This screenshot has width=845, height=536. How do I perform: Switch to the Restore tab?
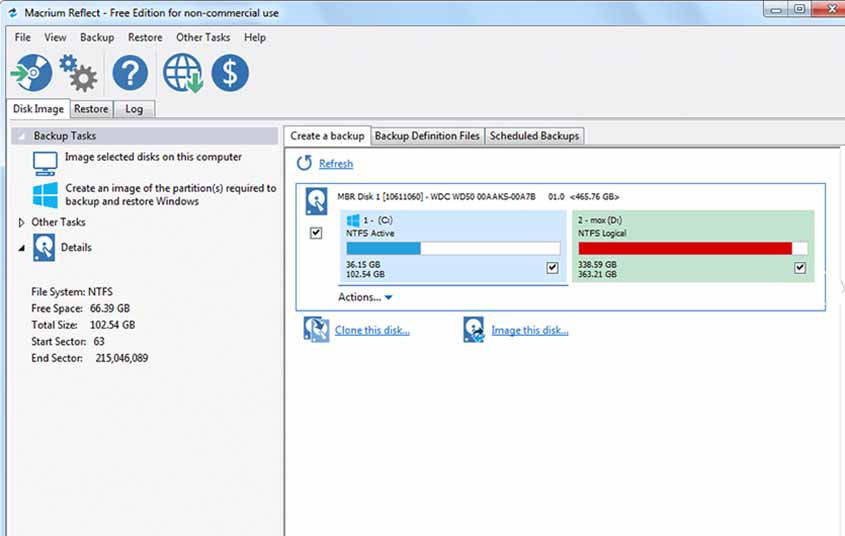tap(91, 109)
